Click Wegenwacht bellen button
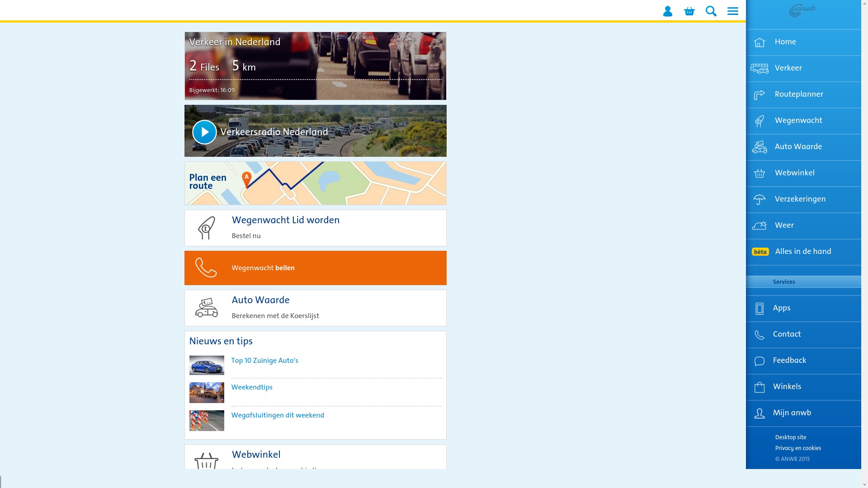868x488 pixels. [315, 268]
